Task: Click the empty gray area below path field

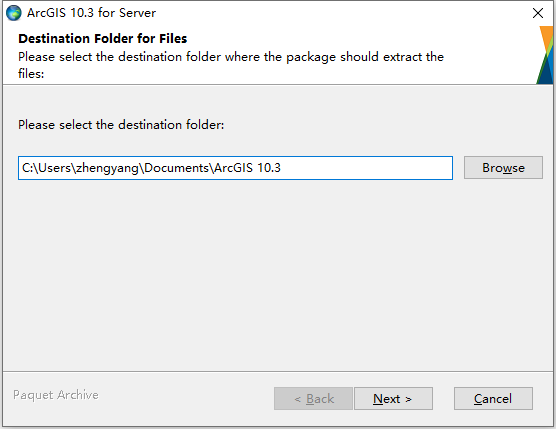Action: pos(277,273)
